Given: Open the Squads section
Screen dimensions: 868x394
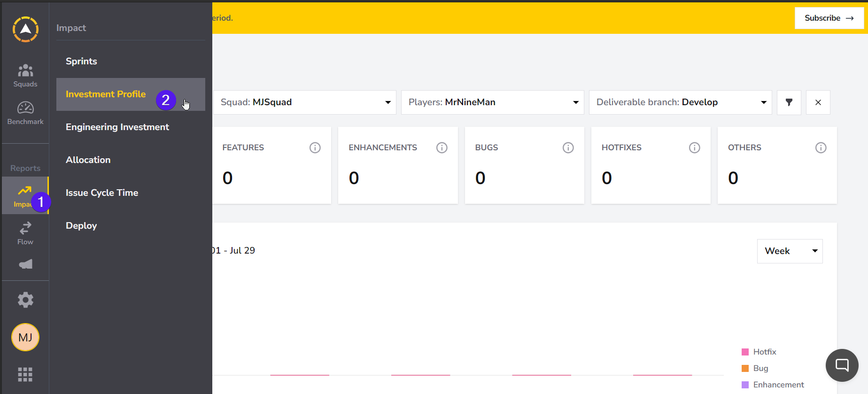Looking at the screenshot, I should coord(25,76).
